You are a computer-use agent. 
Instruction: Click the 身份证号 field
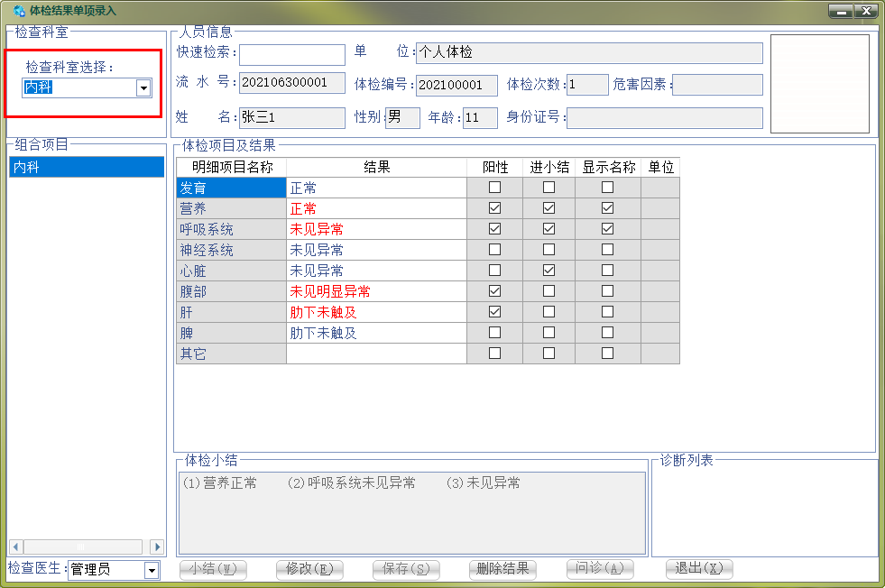(x=665, y=117)
